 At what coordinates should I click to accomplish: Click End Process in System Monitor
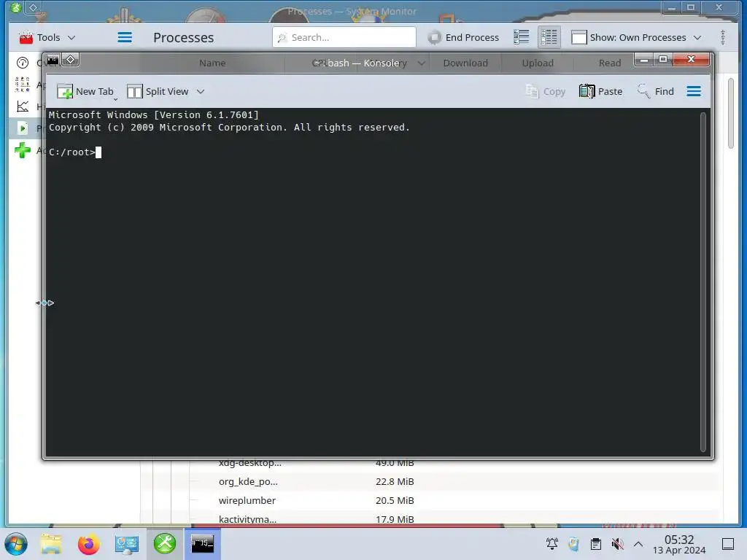(x=463, y=37)
